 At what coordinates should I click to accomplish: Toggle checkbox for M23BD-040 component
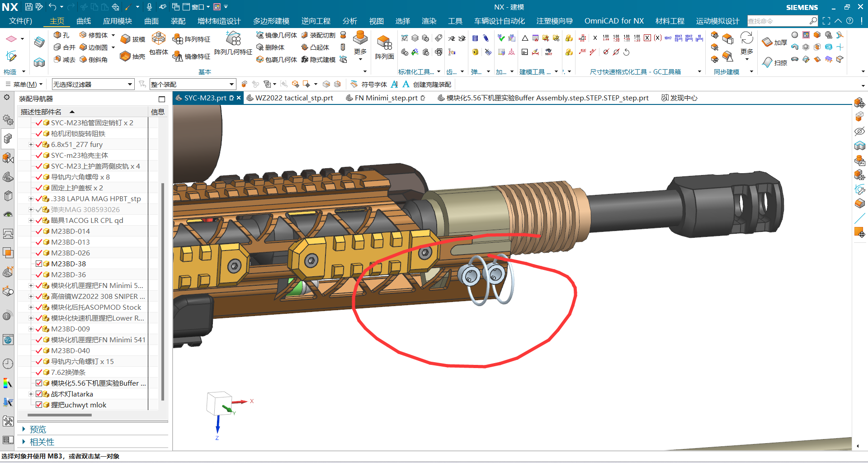39,350
